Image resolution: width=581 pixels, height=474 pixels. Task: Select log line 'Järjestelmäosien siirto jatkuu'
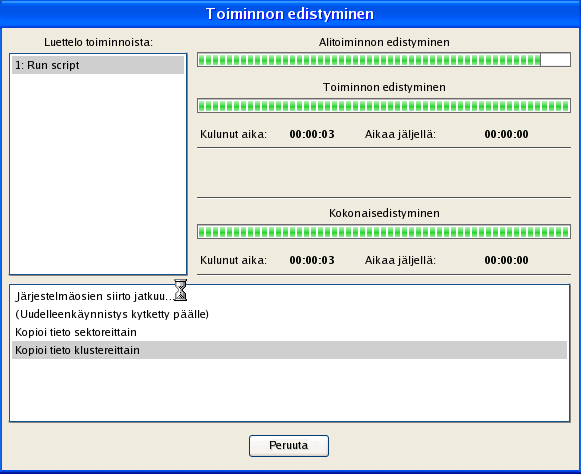click(x=289, y=296)
